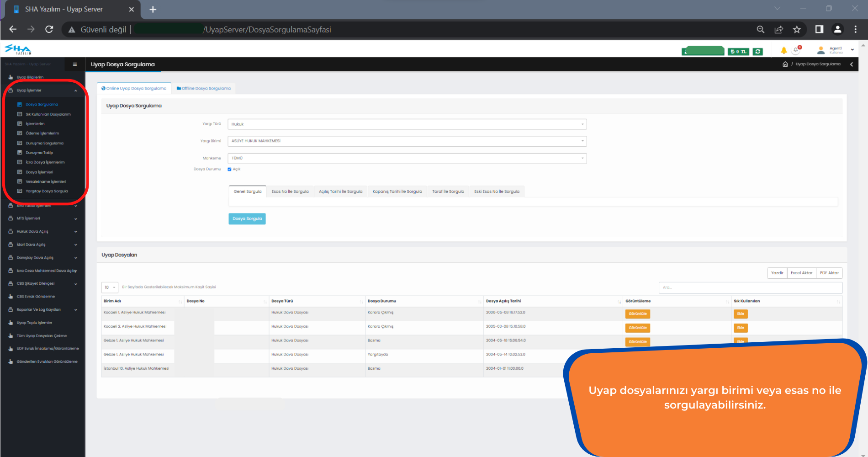
Task: Open Duruşma Sorgulama in sidebar
Action: click(x=44, y=143)
